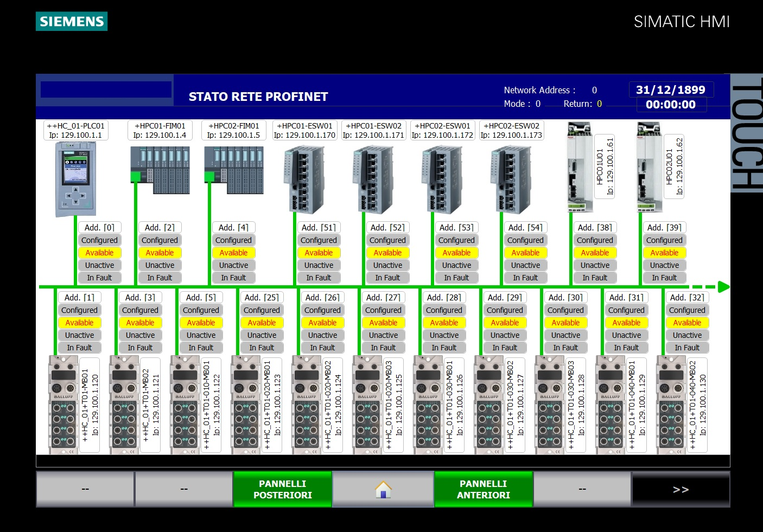Click the home icon in bottom navigation

point(383,489)
